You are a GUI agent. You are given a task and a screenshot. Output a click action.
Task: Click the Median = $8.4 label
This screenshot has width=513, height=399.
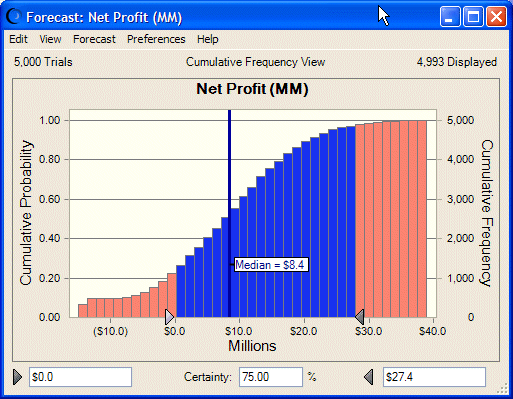click(271, 265)
